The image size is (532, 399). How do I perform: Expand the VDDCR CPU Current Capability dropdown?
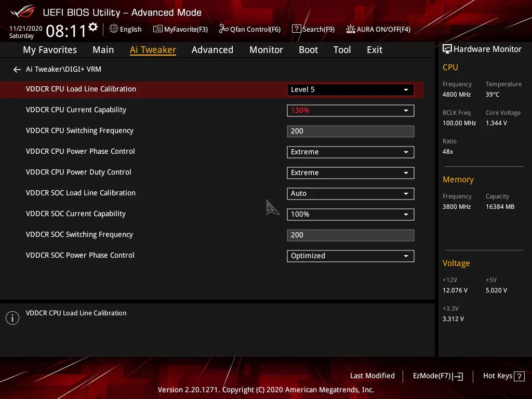(x=351, y=111)
